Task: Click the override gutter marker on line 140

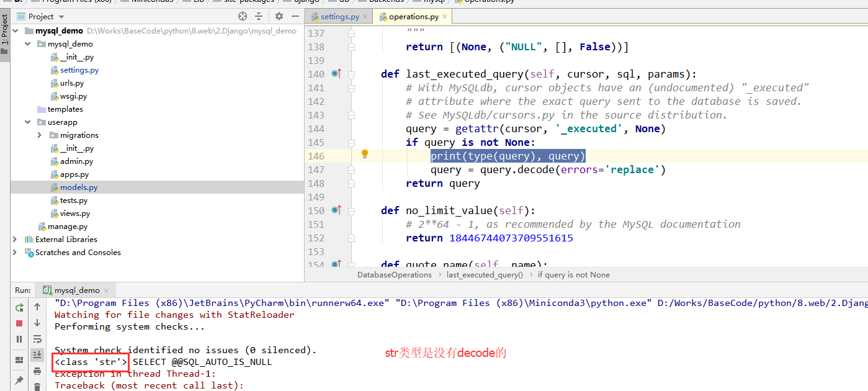Action: 337,74
